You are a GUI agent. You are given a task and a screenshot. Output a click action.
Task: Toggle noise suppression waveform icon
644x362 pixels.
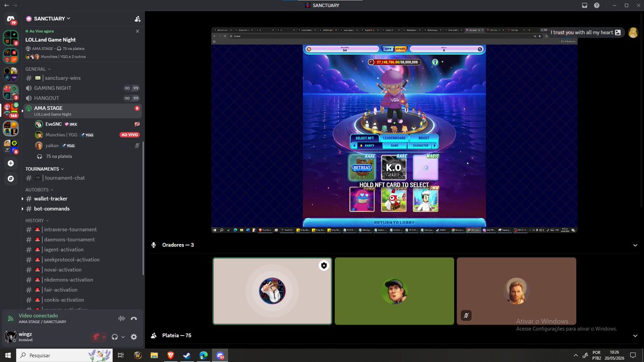pos(122,319)
